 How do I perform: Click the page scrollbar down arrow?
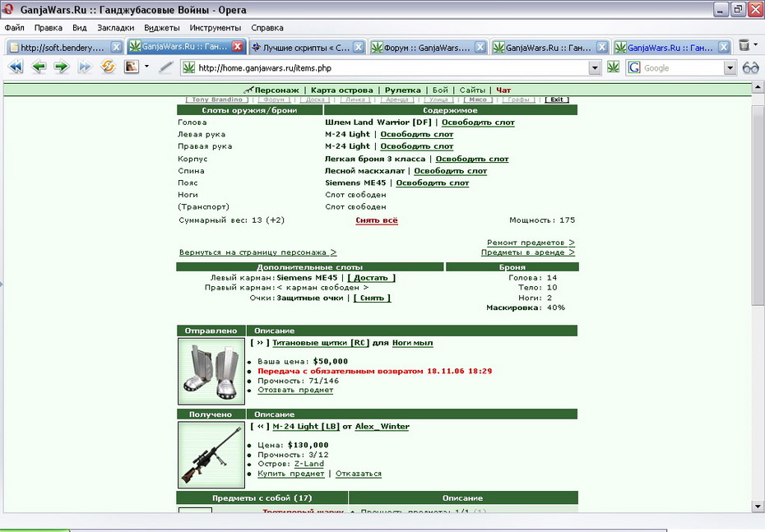pyautogui.click(x=758, y=506)
